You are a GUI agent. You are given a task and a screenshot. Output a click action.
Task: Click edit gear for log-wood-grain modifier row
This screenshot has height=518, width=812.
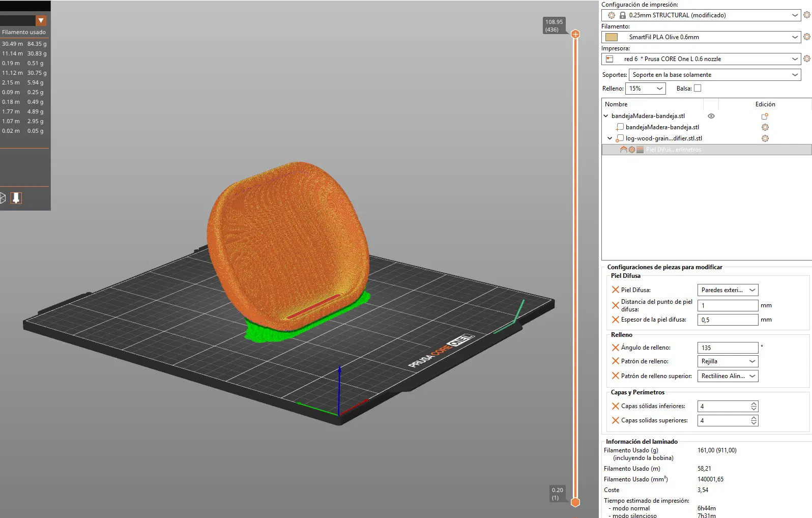point(765,138)
